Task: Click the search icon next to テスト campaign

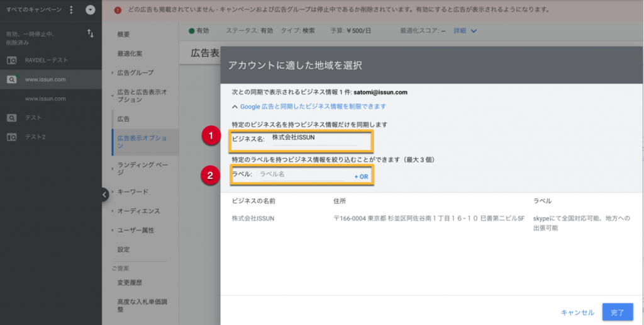Action: pyautogui.click(x=11, y=118)
